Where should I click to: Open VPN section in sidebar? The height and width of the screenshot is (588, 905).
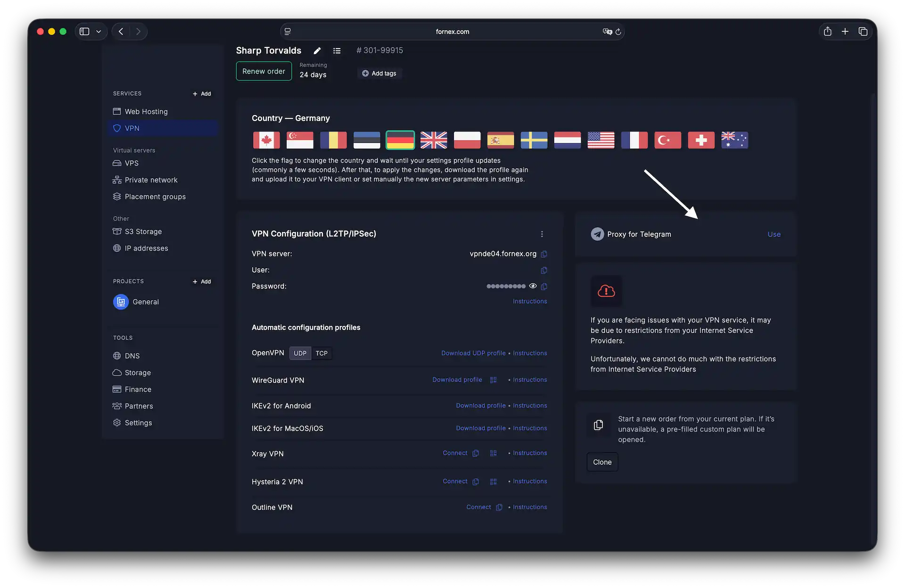click(x=163, y=128)
